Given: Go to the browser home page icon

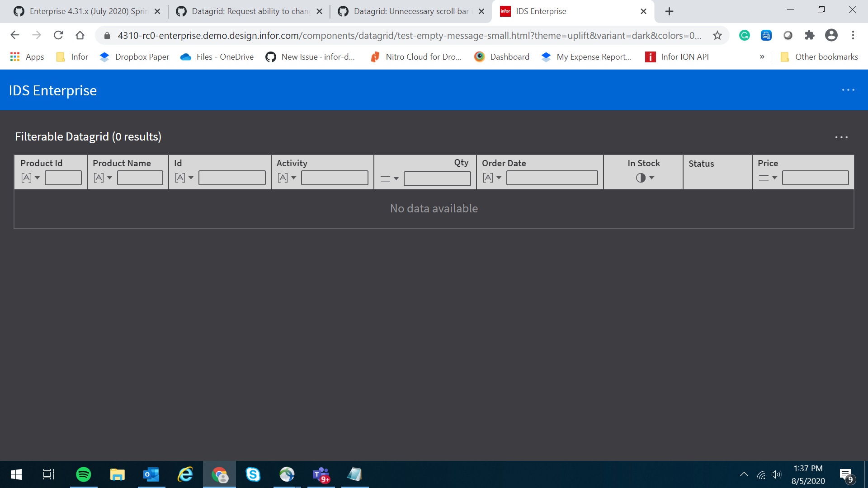Looking at the screenshot, I should (x=80, y=35).
